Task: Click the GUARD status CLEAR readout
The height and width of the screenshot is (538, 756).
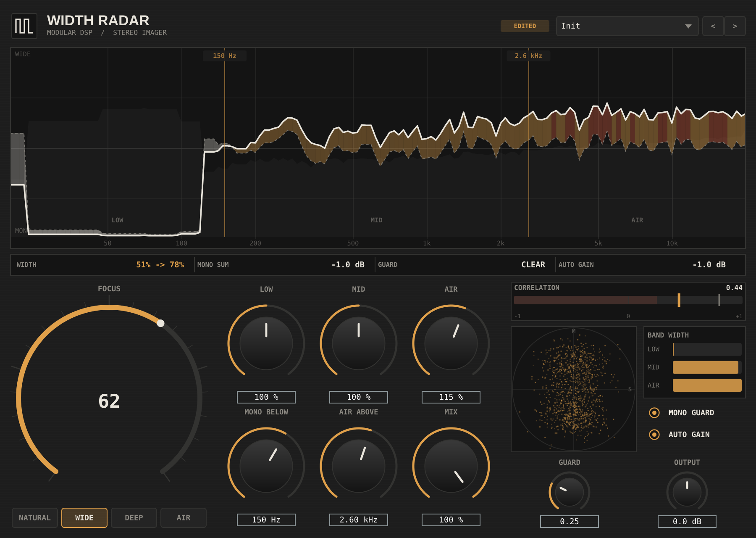Action: click(x=533, y=265)
